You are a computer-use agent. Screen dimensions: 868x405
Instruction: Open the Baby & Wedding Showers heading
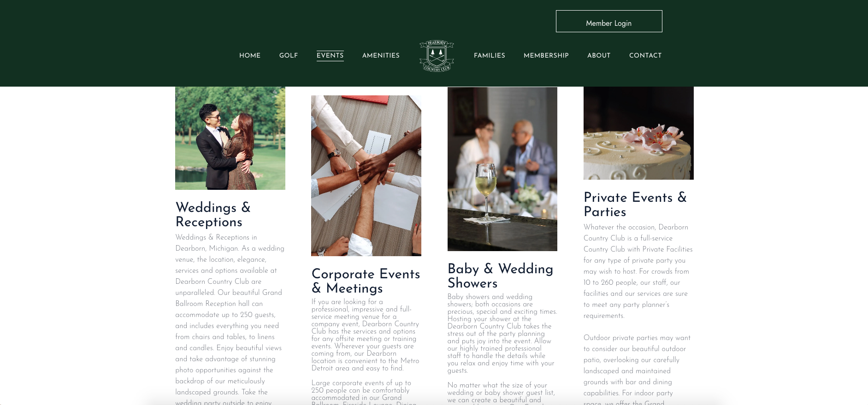(x=501, y=276)
